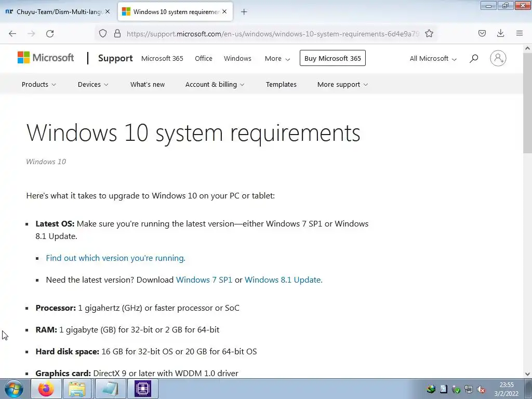The width and height of the screenshot is (532, 399).
Task: Open the Firefox application menu
Action: [x=520, y=33]
